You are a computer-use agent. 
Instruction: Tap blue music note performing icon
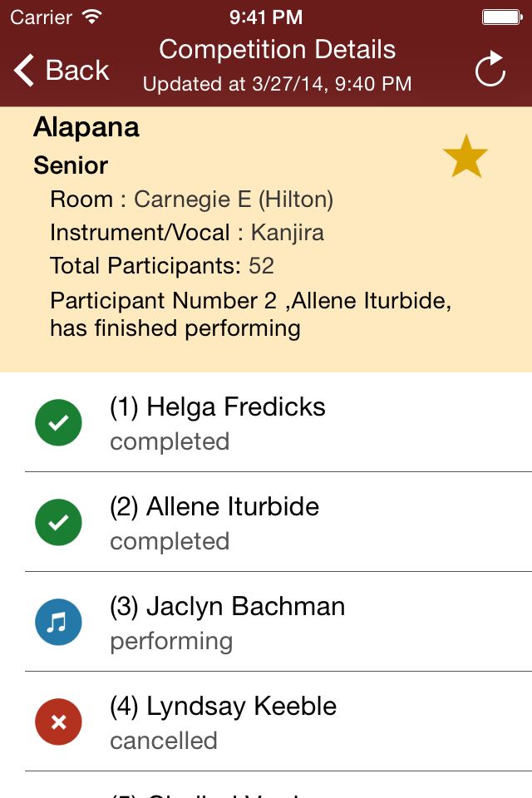coord(58,622)
